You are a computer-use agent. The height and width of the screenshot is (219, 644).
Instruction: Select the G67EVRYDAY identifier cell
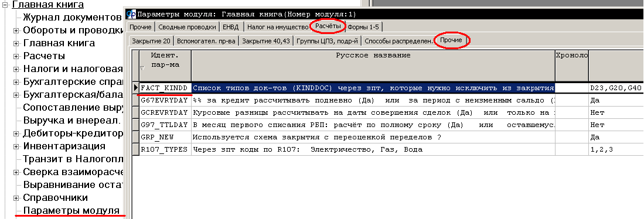(x=165, y=100)
